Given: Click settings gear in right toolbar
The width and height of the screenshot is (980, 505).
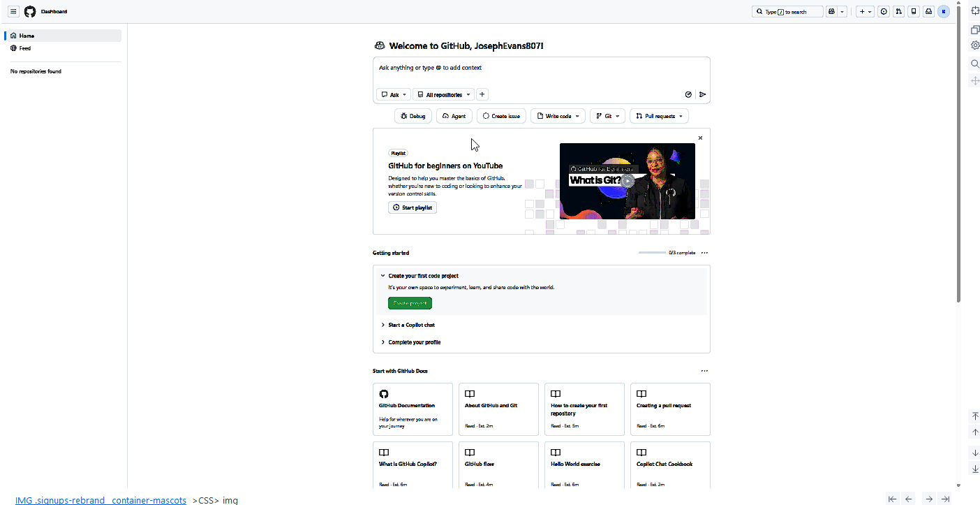Looking at the screenshot, I should 975,45.
